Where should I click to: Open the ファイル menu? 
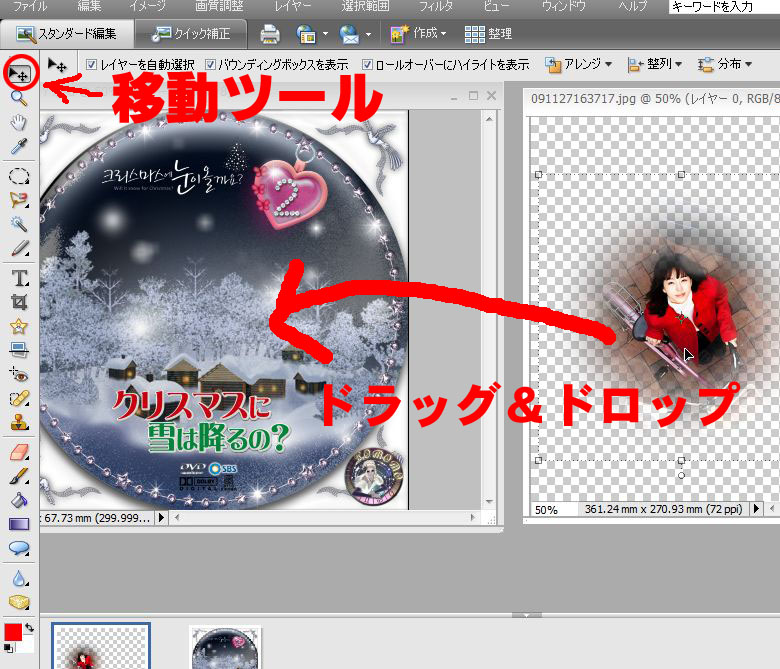pyautogui.click(x=29, y=6)
